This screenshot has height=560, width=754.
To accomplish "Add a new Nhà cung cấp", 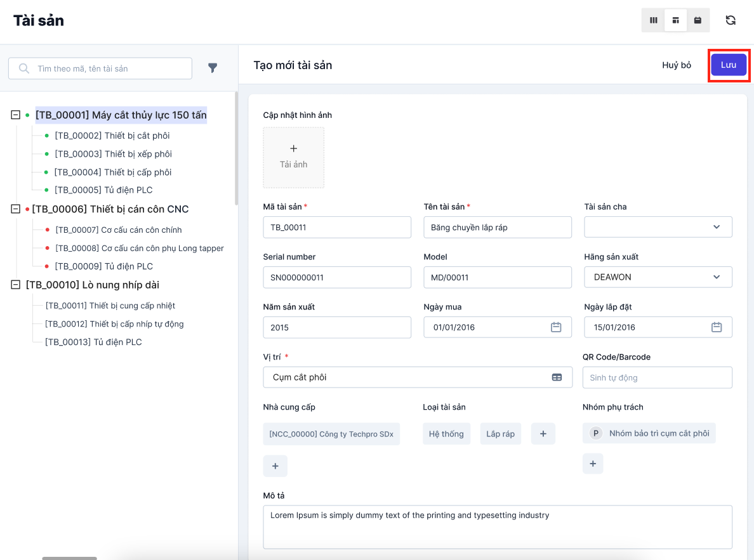I will [275, 466].
